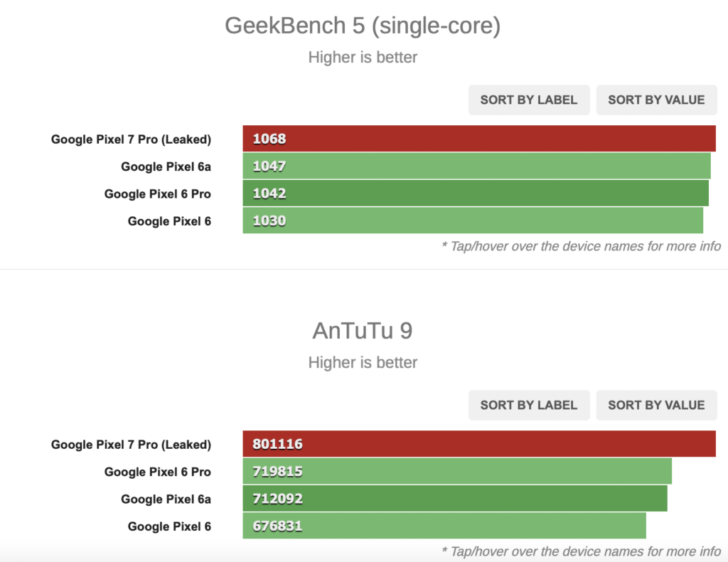Select Google Pixel 6 label in GeekBench
728x562 pixels.
(169, 221)
